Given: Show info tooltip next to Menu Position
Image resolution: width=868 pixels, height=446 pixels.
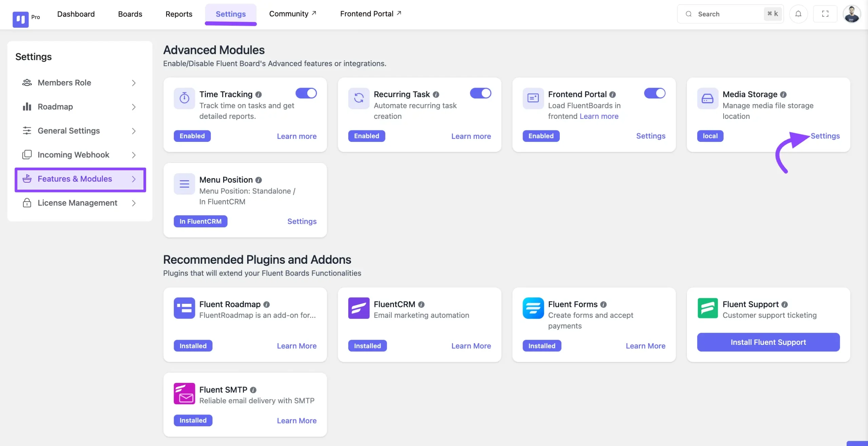Looking at the screenshot, I should 258,180.
